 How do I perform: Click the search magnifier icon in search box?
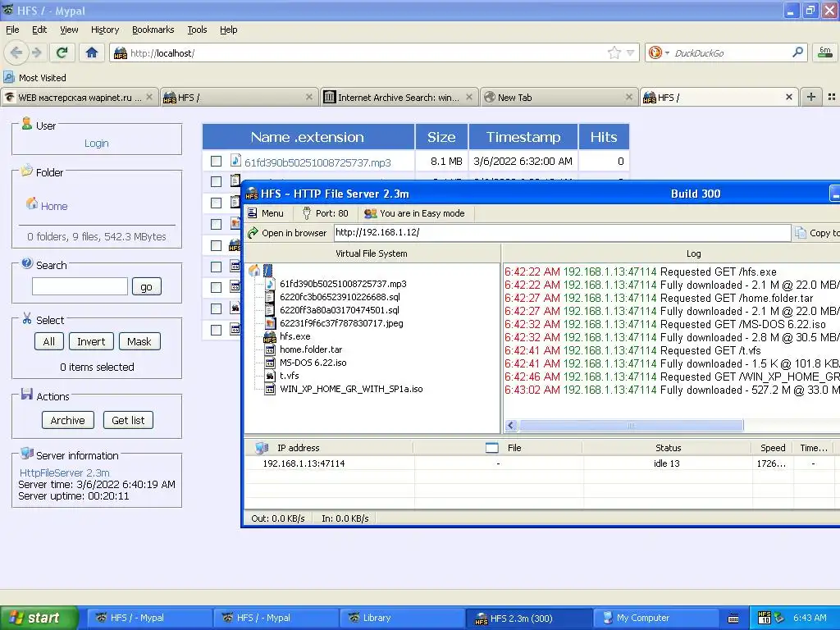point(797,52)
